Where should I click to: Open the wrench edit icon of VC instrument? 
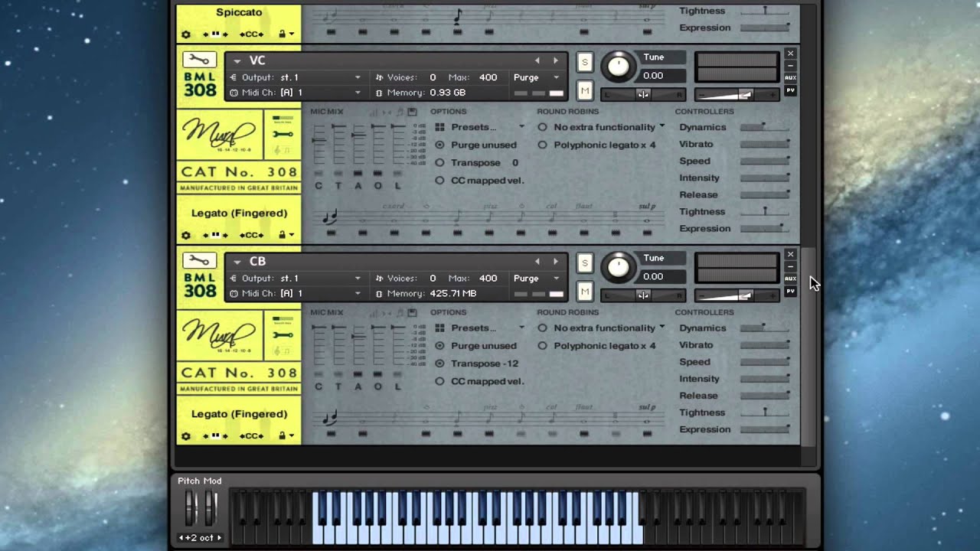(x=199, y=60)
